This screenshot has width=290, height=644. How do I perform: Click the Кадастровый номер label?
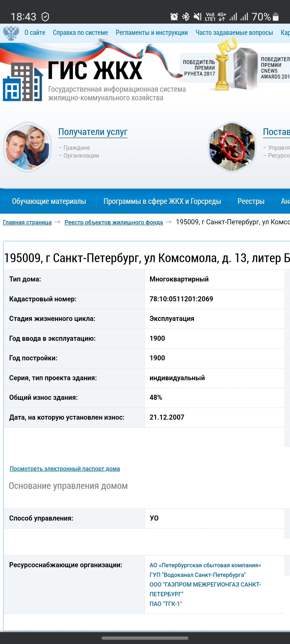pyautogui.click(x=43, y=299)
